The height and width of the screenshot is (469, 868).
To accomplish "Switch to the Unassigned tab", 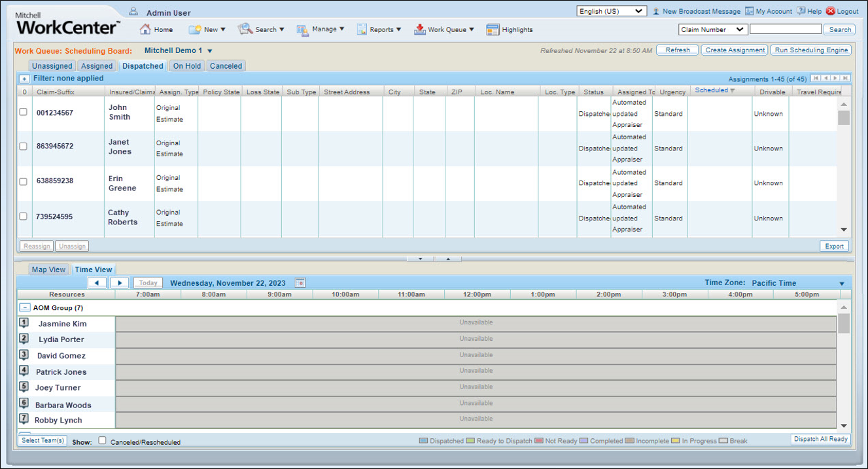I will click(x=52, y=66).
